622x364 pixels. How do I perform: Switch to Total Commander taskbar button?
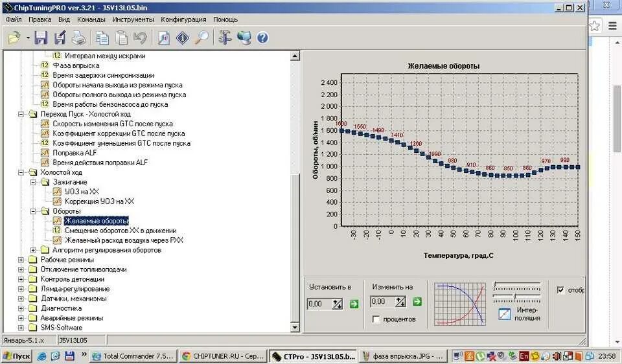point(133,356)
